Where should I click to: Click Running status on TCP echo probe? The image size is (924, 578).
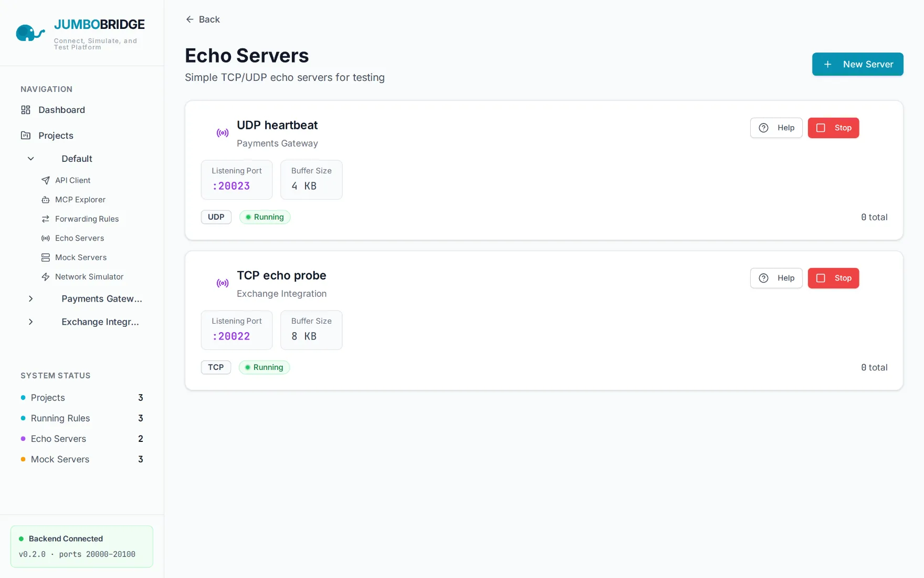[265, 367]
